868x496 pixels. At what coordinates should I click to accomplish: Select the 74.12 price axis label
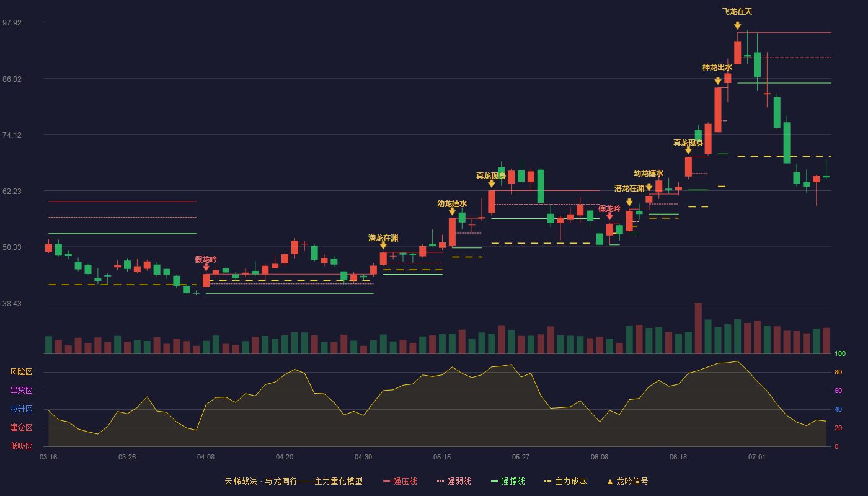12,135
